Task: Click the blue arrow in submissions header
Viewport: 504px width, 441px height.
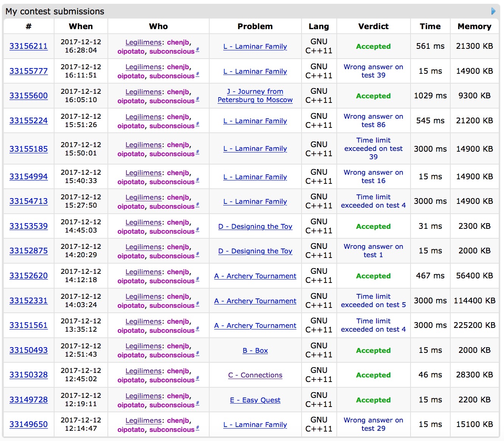Action: point(493,11)
